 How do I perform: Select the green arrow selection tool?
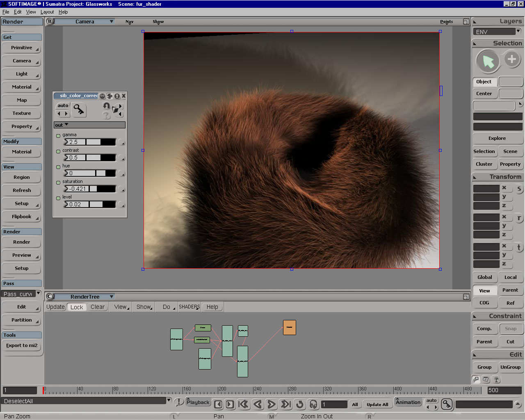pos(488,62)
